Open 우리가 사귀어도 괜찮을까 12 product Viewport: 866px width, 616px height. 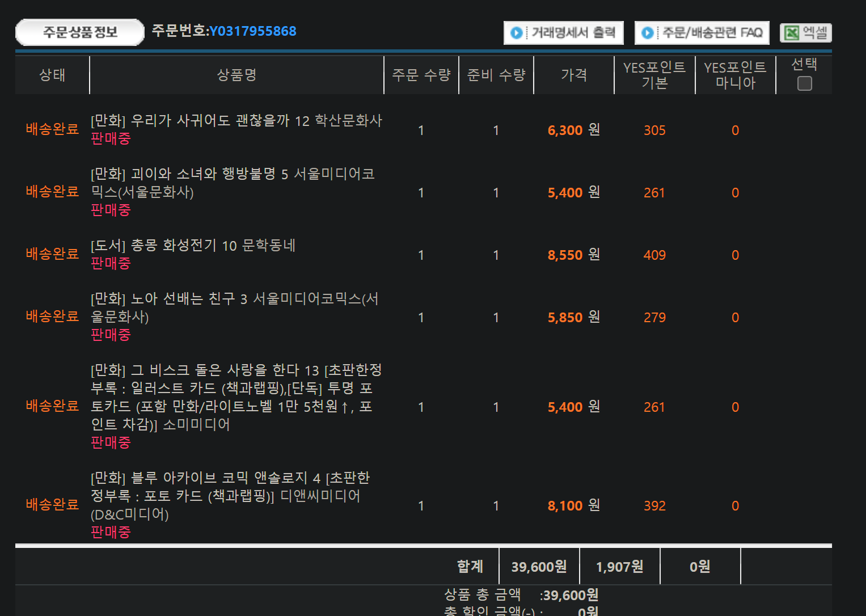pos(236,121)
